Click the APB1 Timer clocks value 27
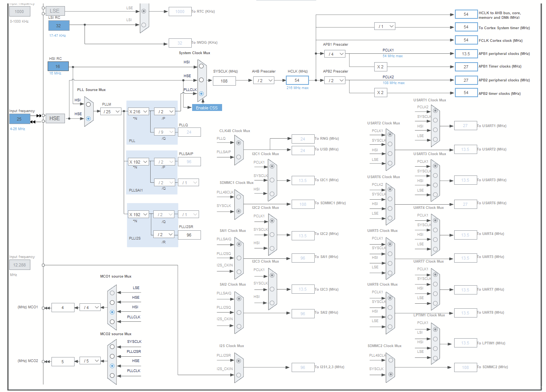The width and height of the screenshot is (546, 392). pyautogui.click(x=466, y=66)
